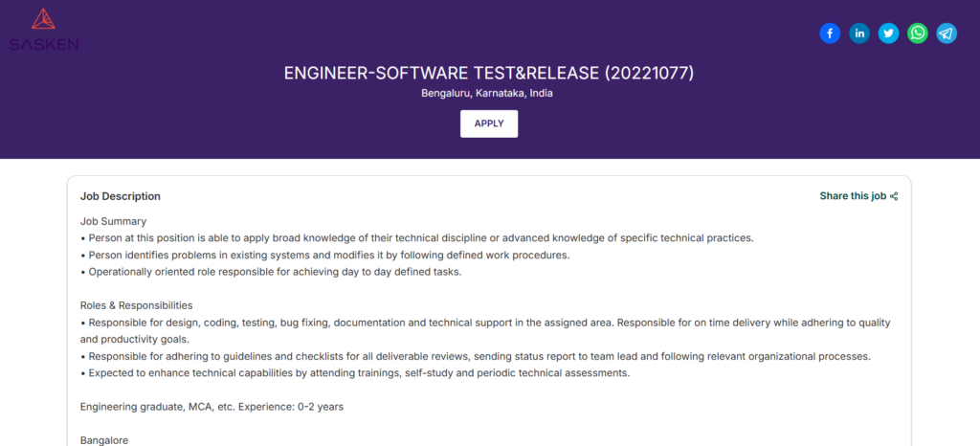The width and height of the screenshot is (980, 446).
Task: Click the bullet about attending trainings and self-study
Action: pos(355,373)
